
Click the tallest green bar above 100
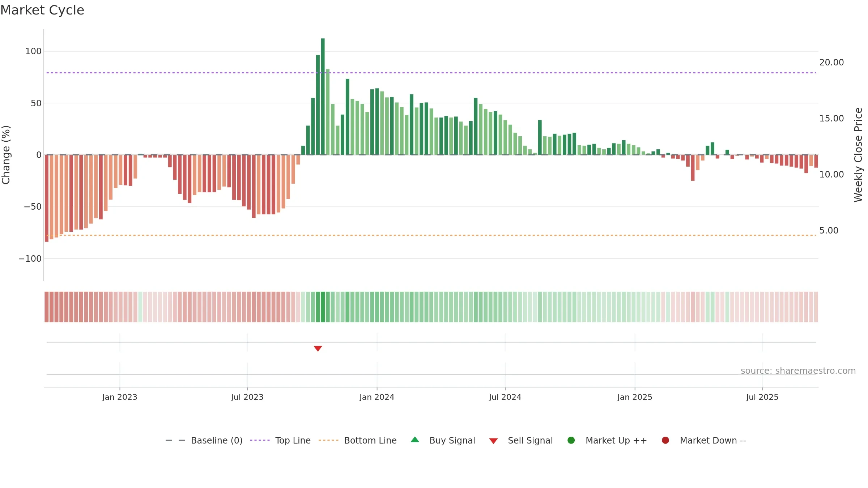(323, 97)
